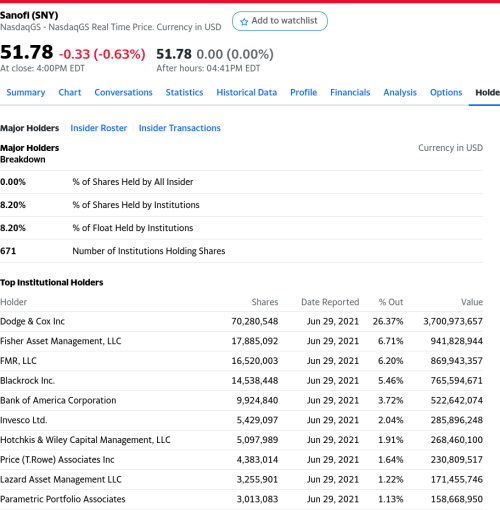Click Blackrock shares 14,538,448
This screenshot has width=500, height=510.
tap(255, 380)
